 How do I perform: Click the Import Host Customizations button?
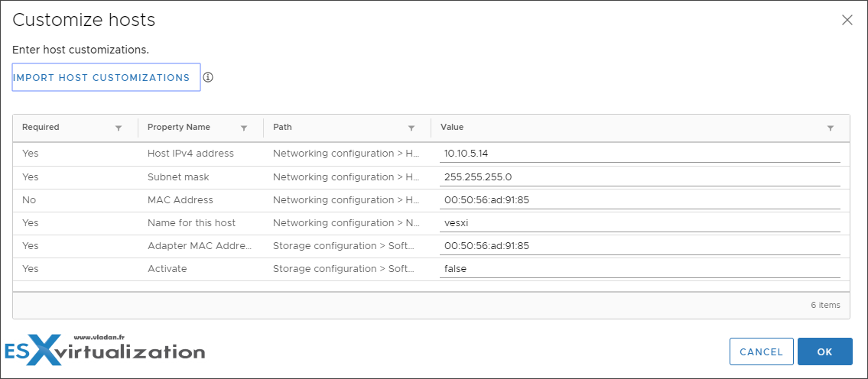[x=106, y=77]
